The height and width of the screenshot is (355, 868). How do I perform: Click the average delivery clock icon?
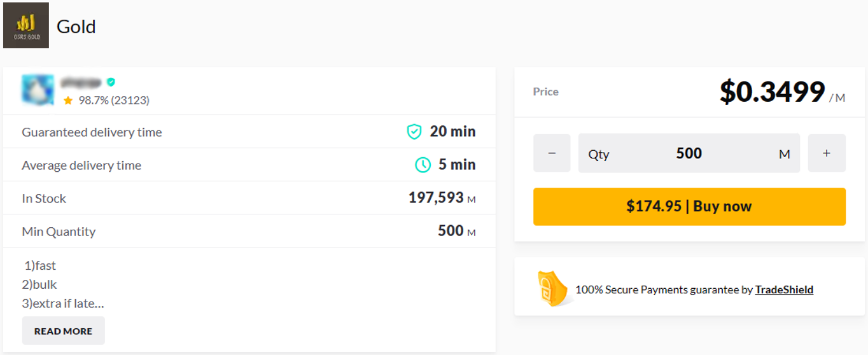click(423, 165)
